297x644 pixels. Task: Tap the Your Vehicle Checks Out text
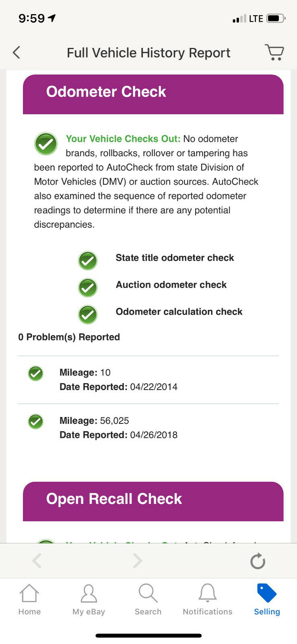tap(123, 139)
